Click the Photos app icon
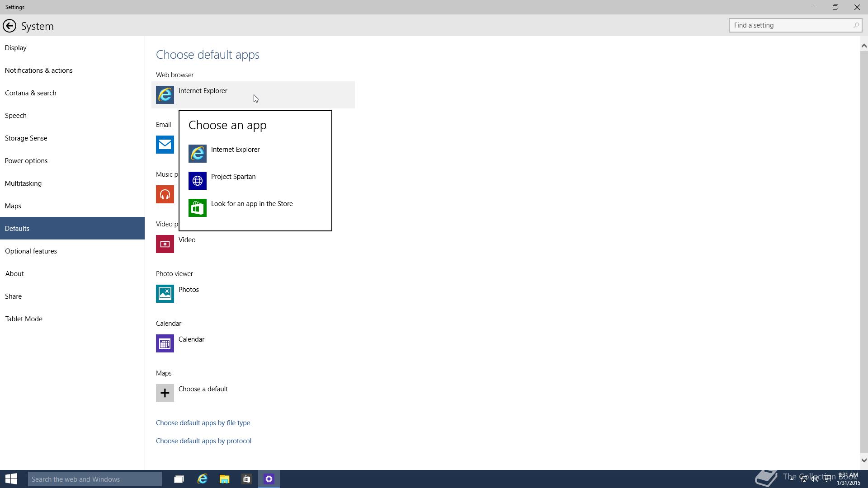The width and height of the screenshot is (868, 488). (x=165, y=294)
